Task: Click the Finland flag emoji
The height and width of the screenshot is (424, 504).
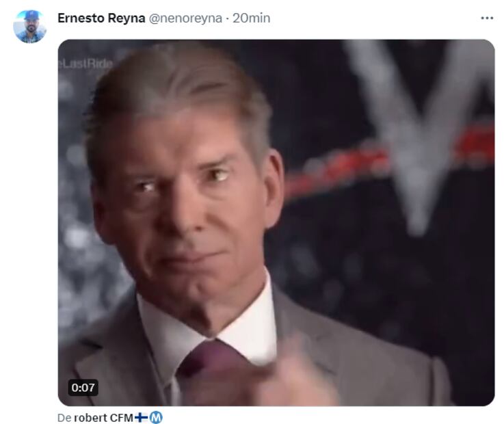Action: click(141, 418)
